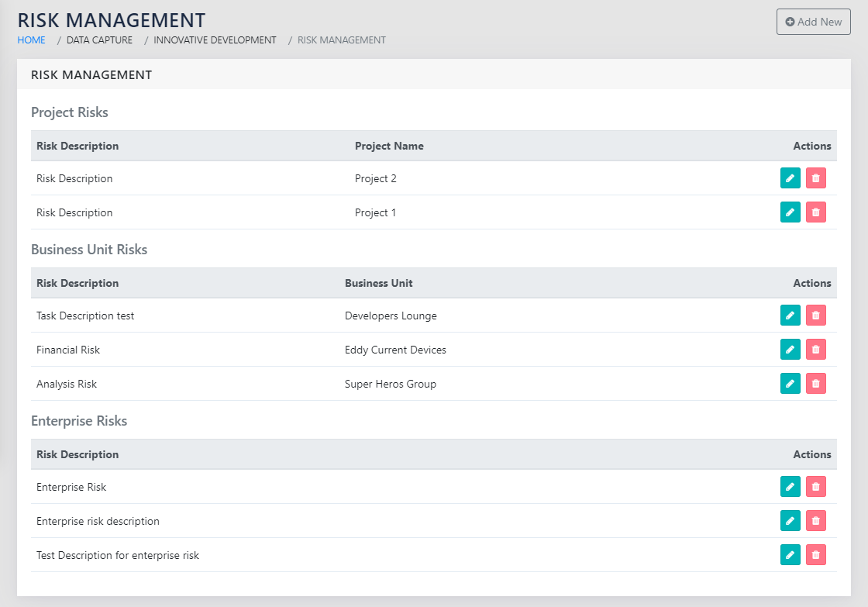Delete the Enterprise Risk row
The width and height of the screenshot is (868, 607).
click(x=815, y=487)
